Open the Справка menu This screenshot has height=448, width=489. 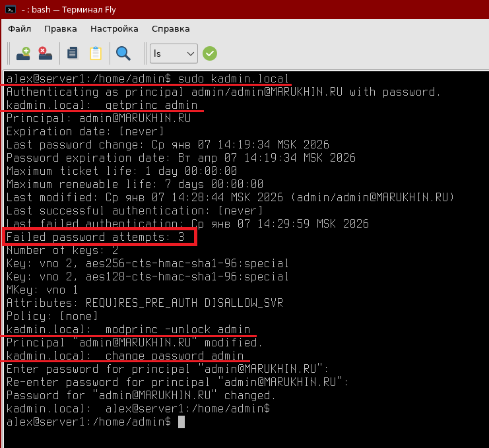click(170, 29)
